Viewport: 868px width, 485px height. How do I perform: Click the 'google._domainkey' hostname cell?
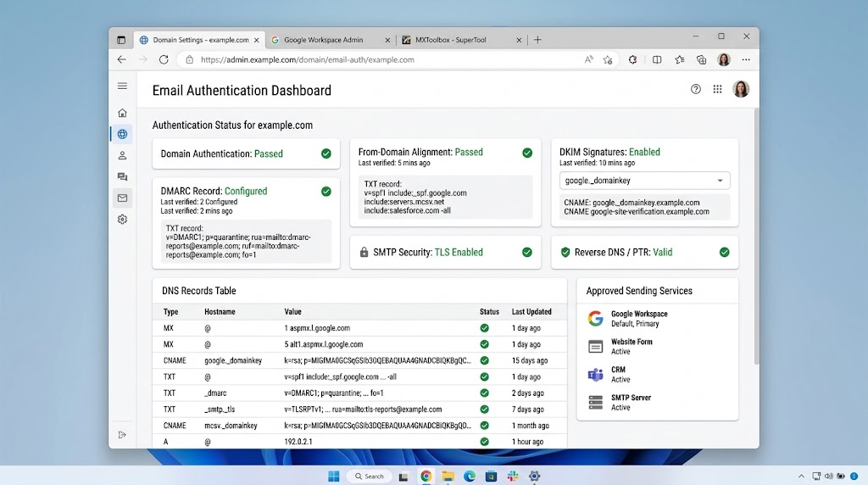coord(233,360)
